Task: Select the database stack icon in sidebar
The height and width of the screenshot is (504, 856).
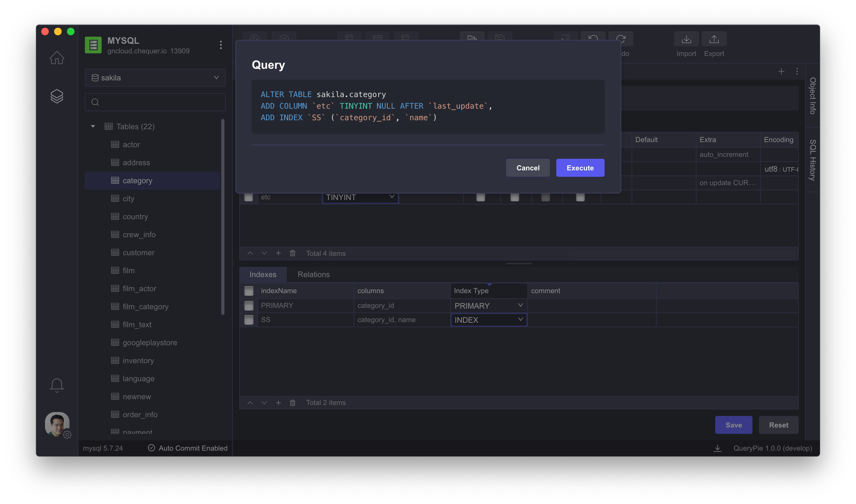Action: click(x=57, y=96)
